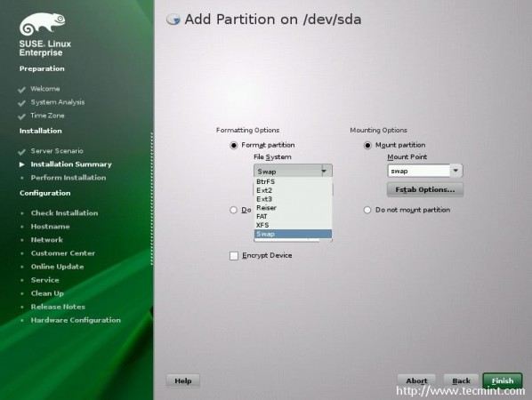This screenshot has height=400, width=532.
Task: Click the Time Zone step
Action: [x=47, y=116]
